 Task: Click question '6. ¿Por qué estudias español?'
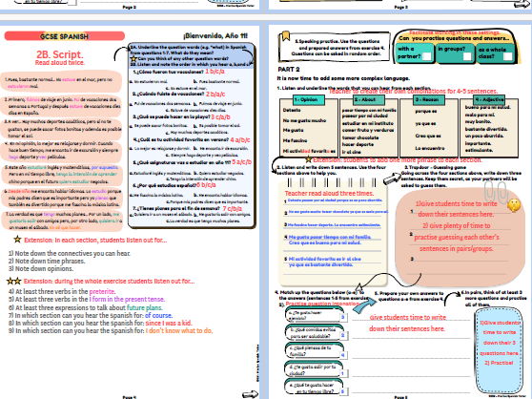pos(164,185)
